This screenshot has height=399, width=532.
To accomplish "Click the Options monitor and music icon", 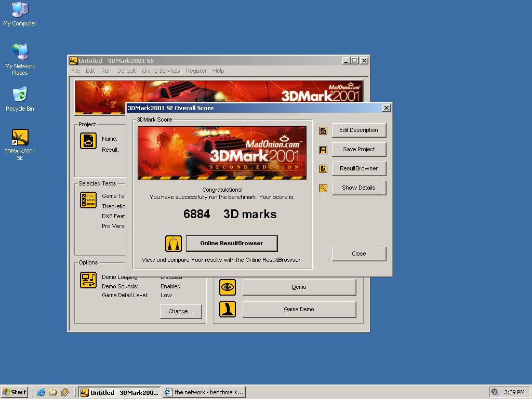I will tap(88, 280).
